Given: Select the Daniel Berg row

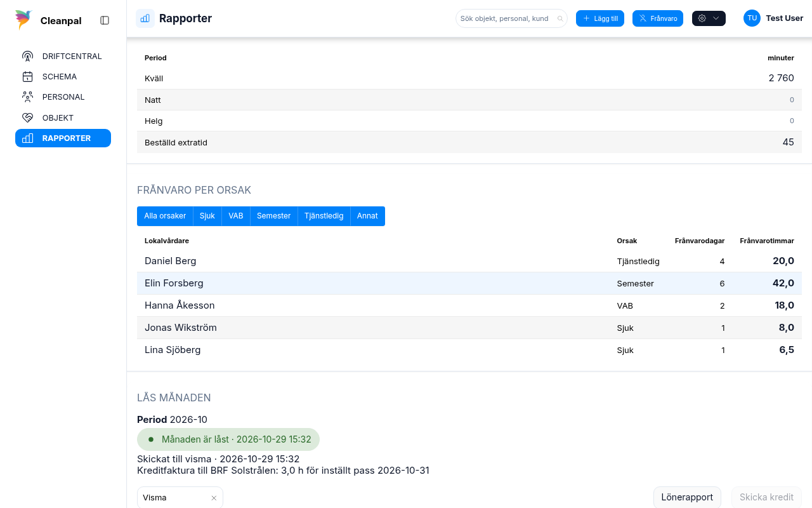Looking at the screenshot, I should 469,261.
